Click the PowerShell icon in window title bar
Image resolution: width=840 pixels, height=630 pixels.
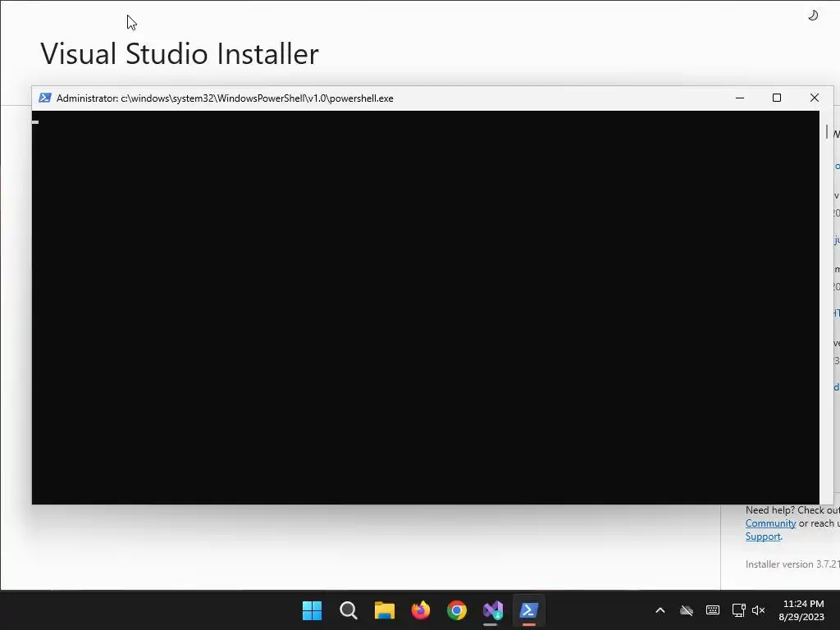point(45,98)
